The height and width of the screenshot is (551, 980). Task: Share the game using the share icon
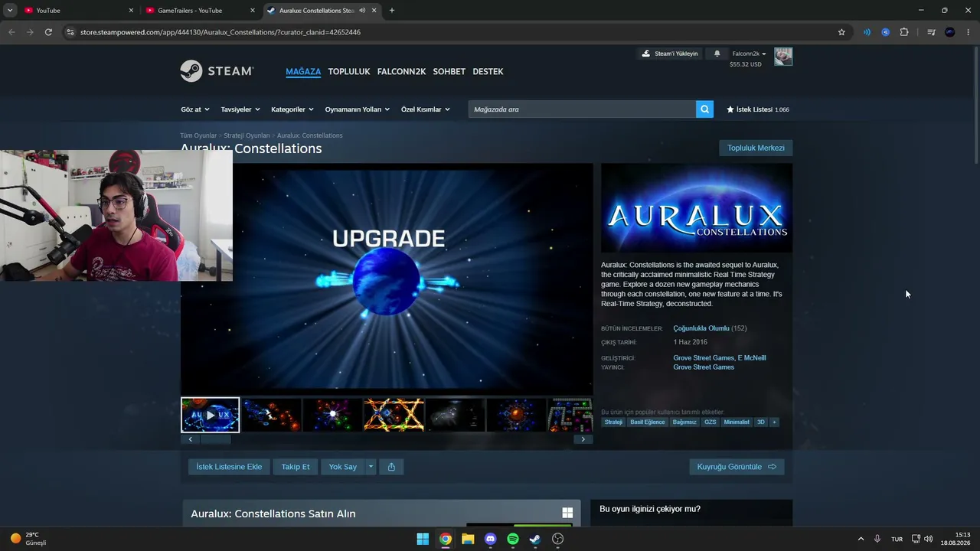tap(391, 467)
